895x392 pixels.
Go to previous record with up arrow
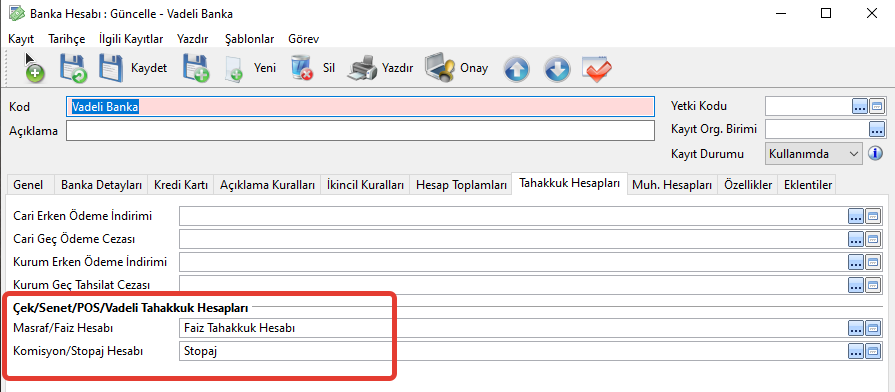(516, 69)
